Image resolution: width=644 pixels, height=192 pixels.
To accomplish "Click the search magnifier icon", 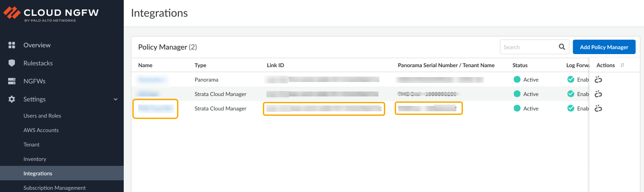I will (562, 47).
